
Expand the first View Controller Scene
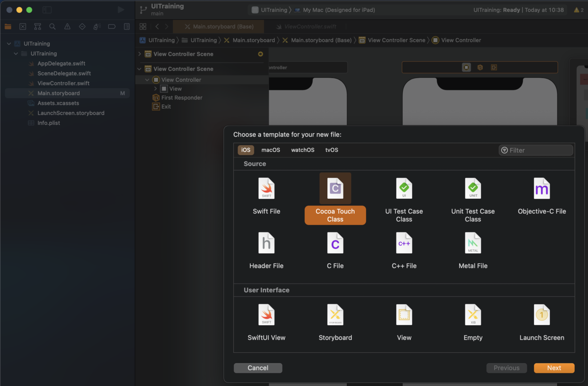click(140, 54)
